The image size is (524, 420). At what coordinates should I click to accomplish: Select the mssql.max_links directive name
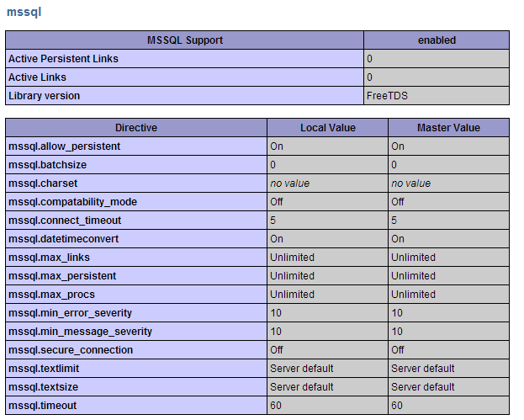(50, 258)
